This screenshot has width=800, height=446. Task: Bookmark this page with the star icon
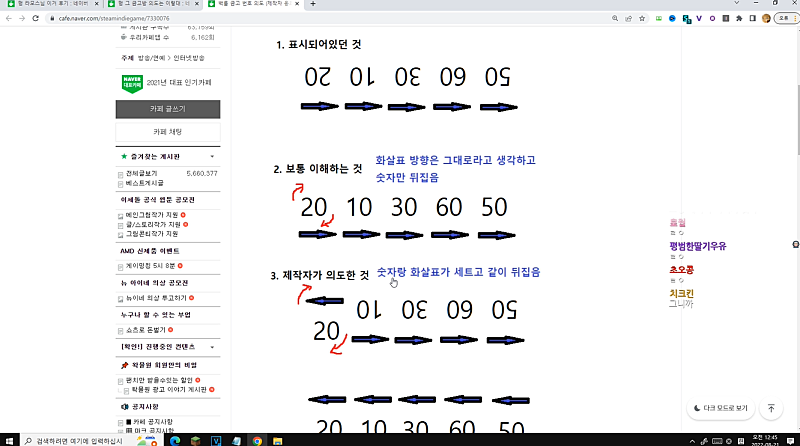click(642, 18)
